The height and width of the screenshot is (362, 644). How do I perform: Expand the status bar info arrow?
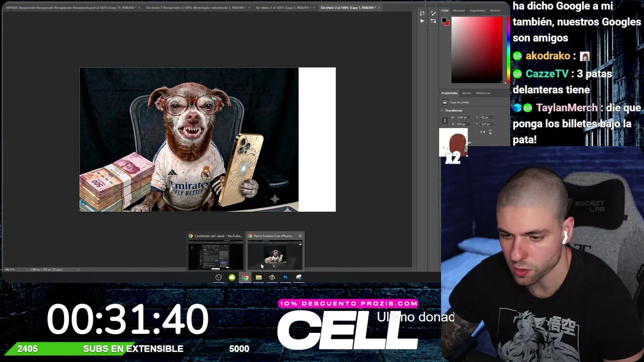(78, 269)
